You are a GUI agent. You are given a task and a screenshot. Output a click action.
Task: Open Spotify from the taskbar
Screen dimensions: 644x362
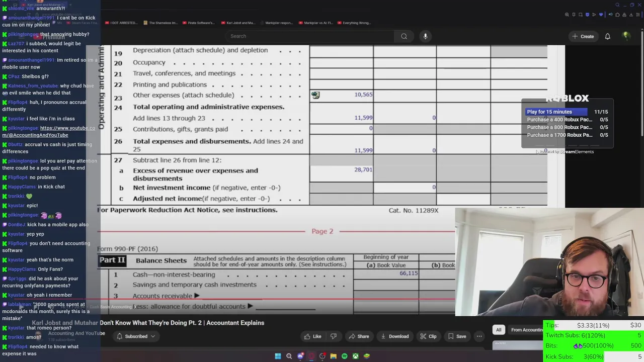[345, 356]
